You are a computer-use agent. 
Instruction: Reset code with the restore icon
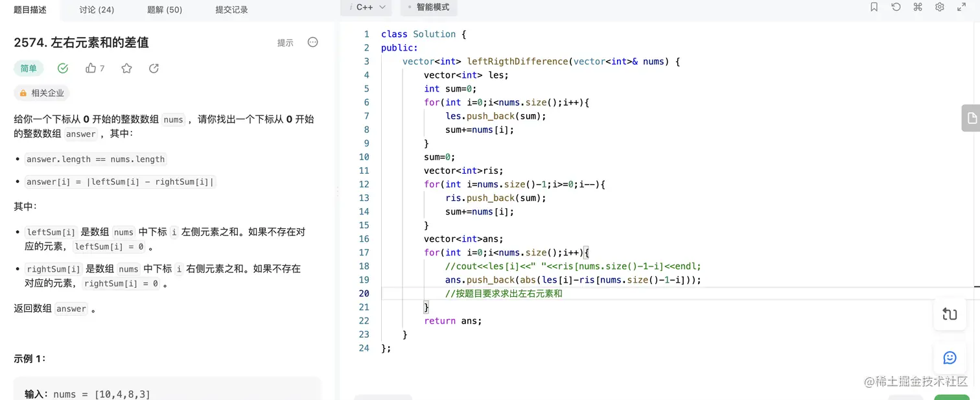click(x=896, y=7)
